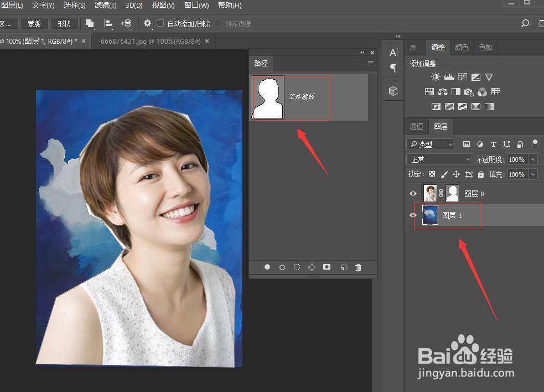This screenshot has width=544, height=392.
Task: Switch to the 通道 tab
Action: 416,127
